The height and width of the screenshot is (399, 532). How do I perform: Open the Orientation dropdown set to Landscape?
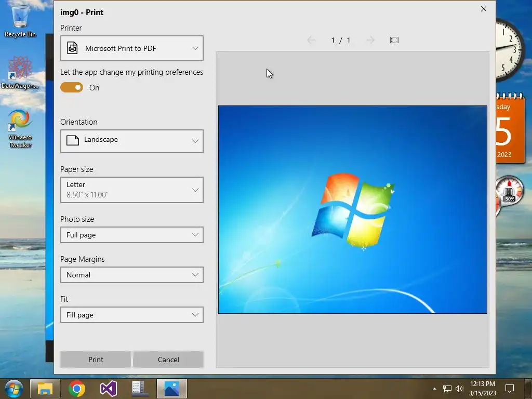131,141
